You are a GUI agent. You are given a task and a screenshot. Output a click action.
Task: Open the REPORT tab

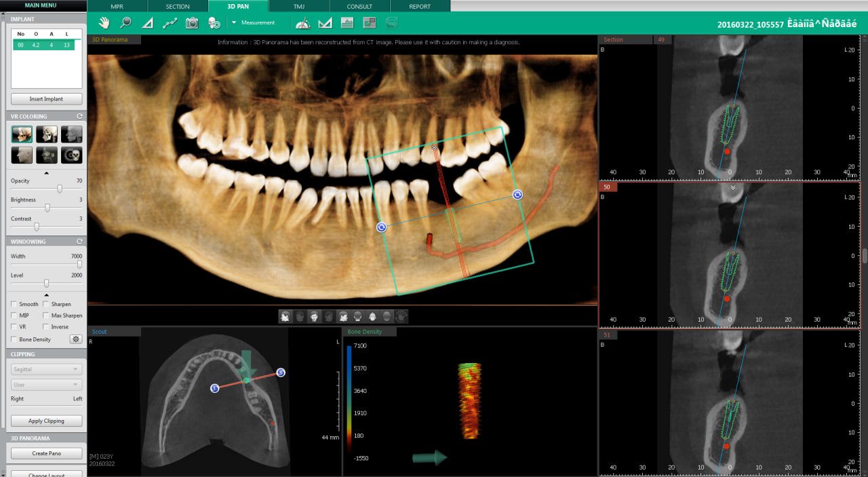click(x=420, y=6)
